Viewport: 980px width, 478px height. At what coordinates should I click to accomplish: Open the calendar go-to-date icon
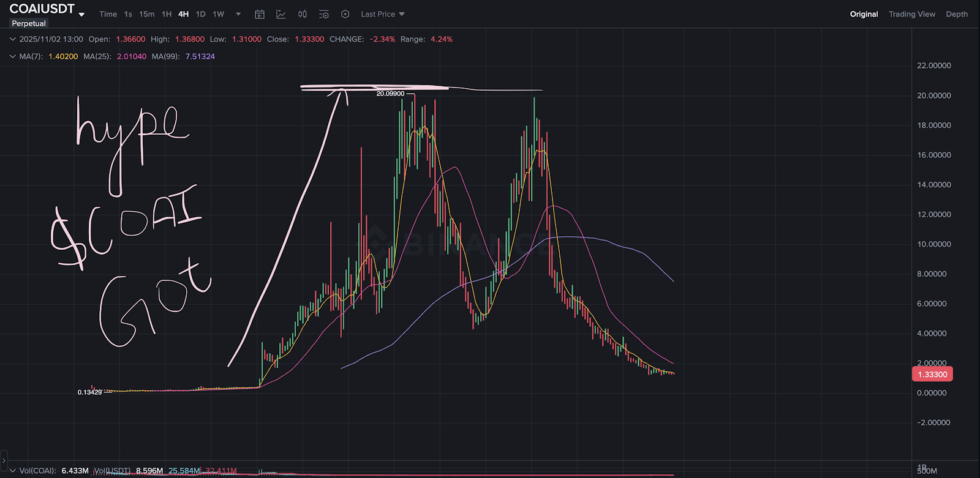point(260,14)
